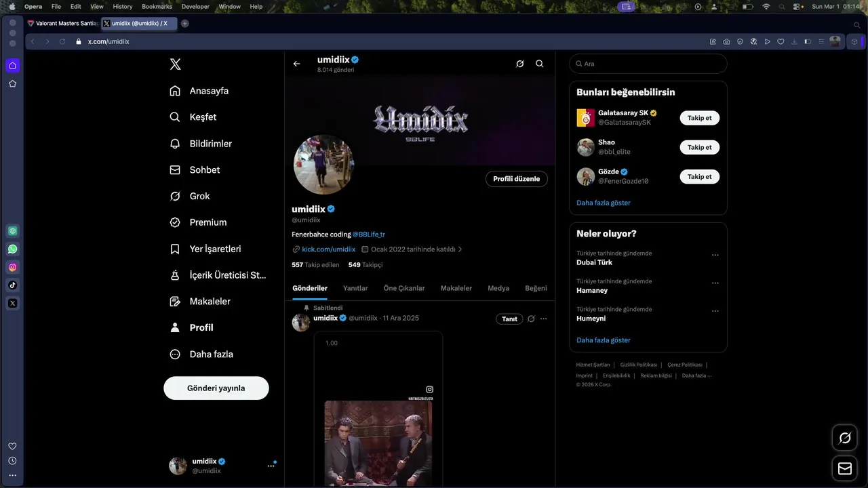Open Grok in sidebar
This screenshot has width=868, height=488.
pos(190,196)
